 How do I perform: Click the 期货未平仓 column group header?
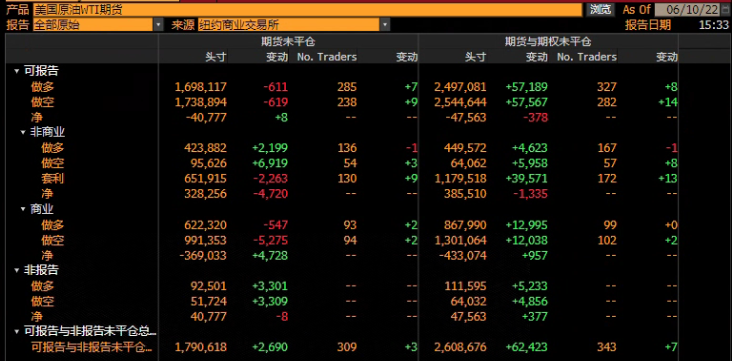pos(288,42)
